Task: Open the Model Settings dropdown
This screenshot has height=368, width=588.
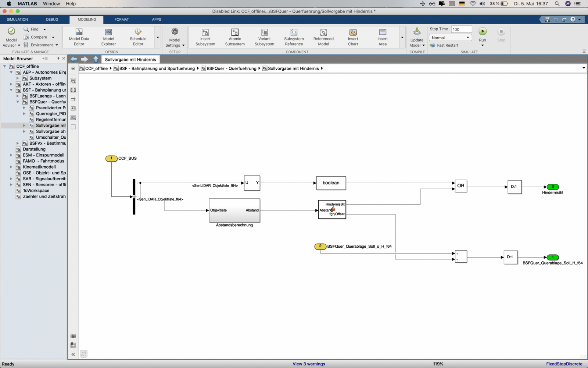Action: point(183,45)
